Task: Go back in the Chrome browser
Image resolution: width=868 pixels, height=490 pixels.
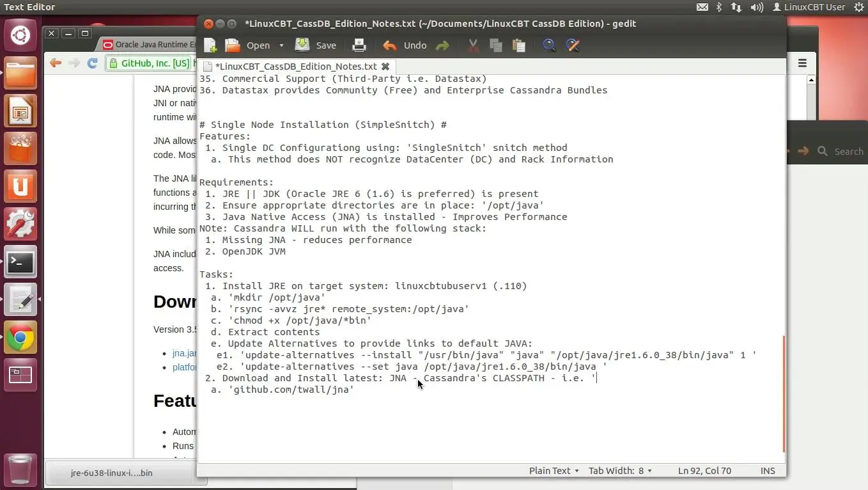Action: point(56,63)
